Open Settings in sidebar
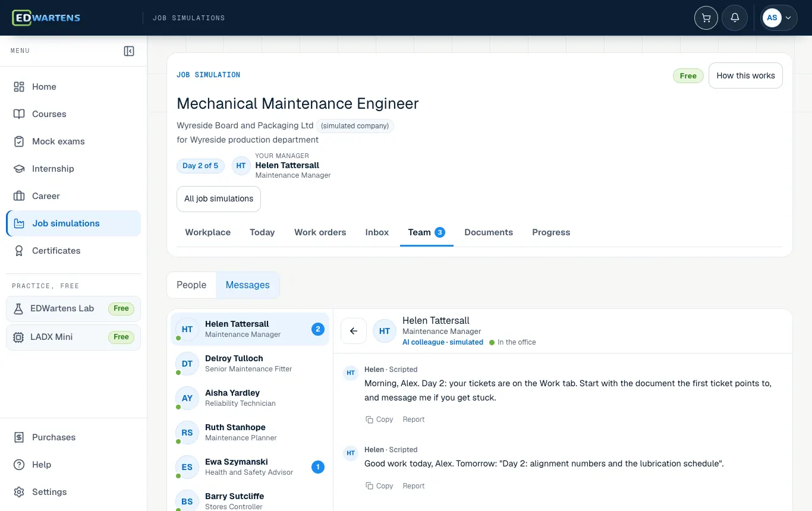Viewport: 812px width, 511px height. pos(74,492)
